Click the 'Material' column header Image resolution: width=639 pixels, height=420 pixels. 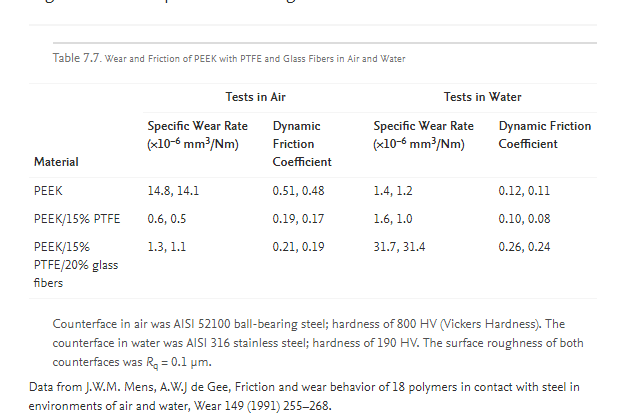point(56,161)
